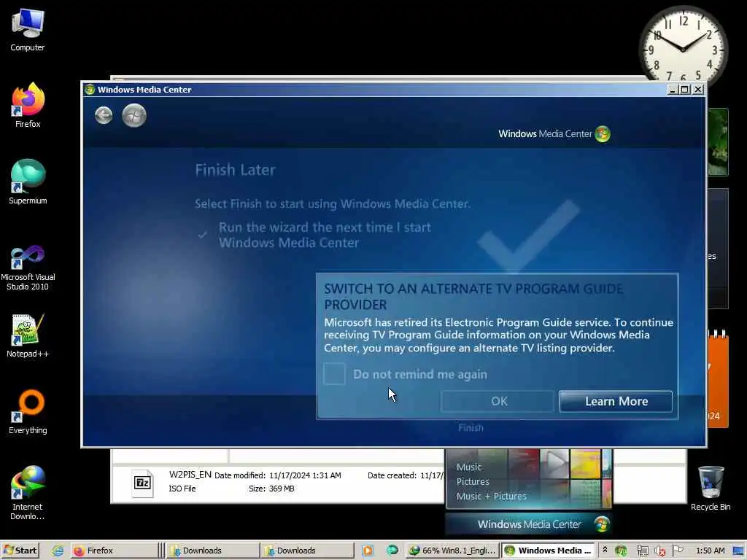Click 'W2PIS_EN' file name in details pane
The height and width of the screenshot is (560, 747).
[x=190, y=474]
